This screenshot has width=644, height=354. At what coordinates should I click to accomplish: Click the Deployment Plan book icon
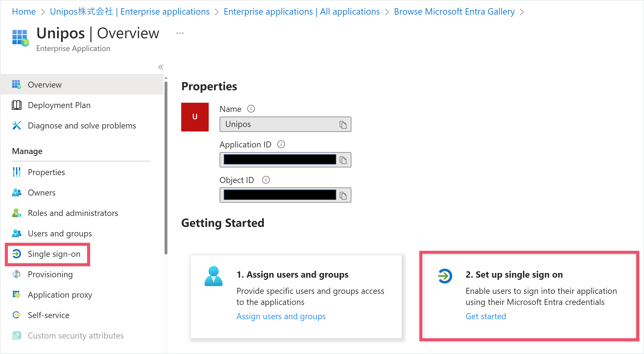point(17,105)
